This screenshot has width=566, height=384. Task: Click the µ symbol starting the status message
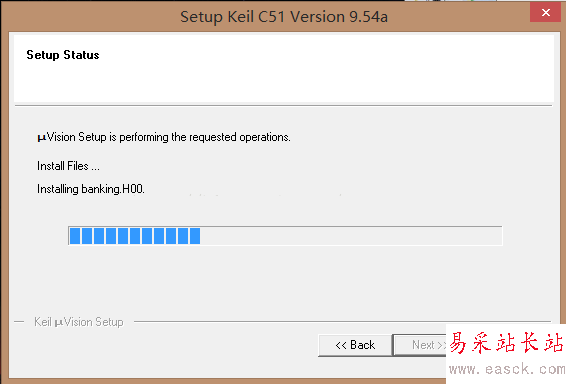tap(42, 138)
